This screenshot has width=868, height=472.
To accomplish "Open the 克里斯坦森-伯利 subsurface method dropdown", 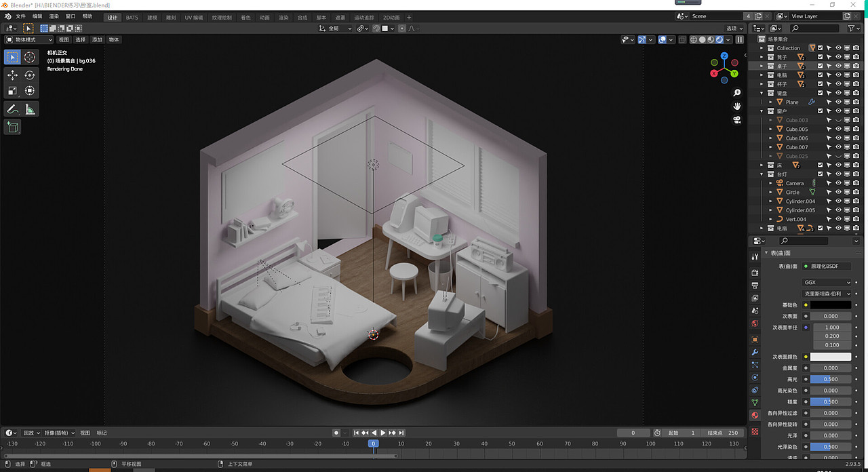I will pos(827,294).
